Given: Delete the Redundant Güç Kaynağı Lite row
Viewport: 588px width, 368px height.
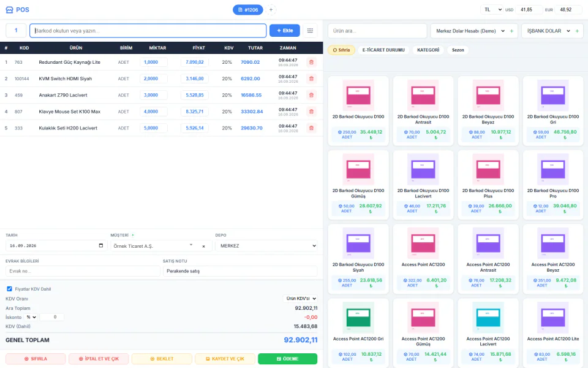Looking at the screenshot, I should tap(311, 63).
